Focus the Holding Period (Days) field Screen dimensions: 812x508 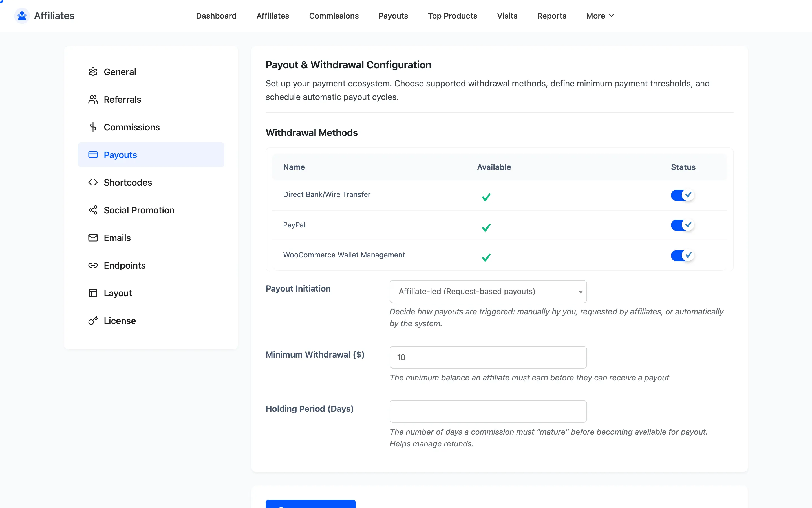pyautogui.click(x=488, y=411)
